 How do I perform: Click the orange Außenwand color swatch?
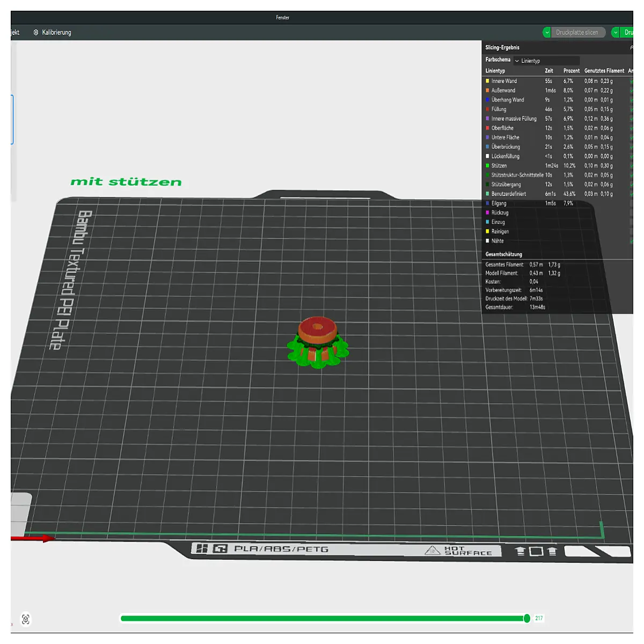coord(487,91)
